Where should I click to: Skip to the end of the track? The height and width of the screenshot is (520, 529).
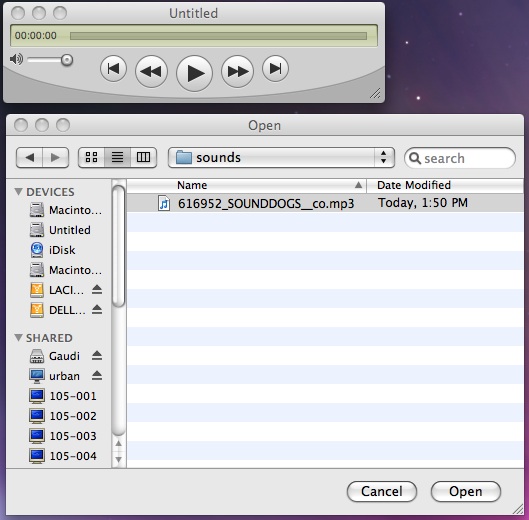point(275,69)
